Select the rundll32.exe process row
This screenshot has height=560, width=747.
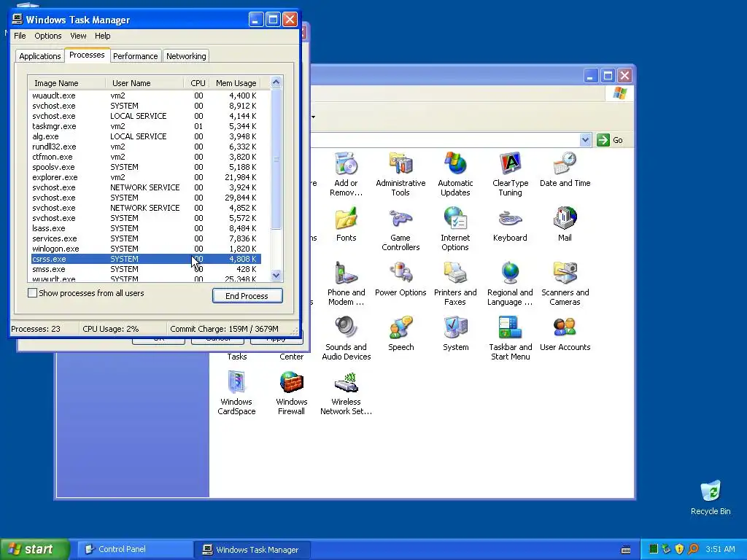146,147
